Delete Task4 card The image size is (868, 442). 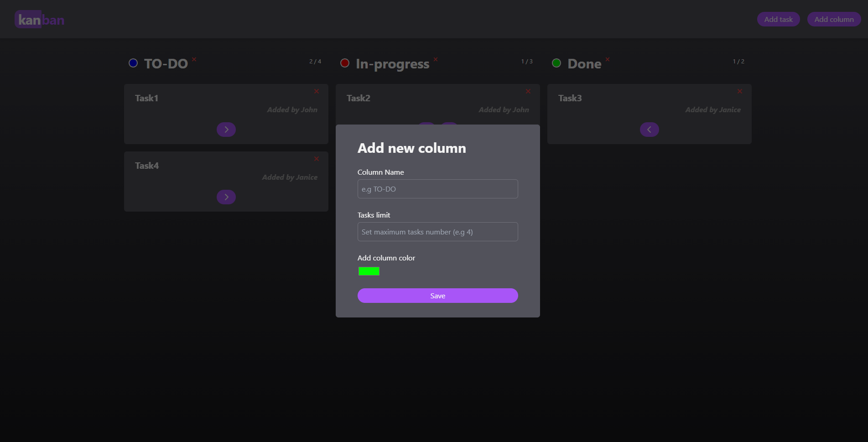317,159
